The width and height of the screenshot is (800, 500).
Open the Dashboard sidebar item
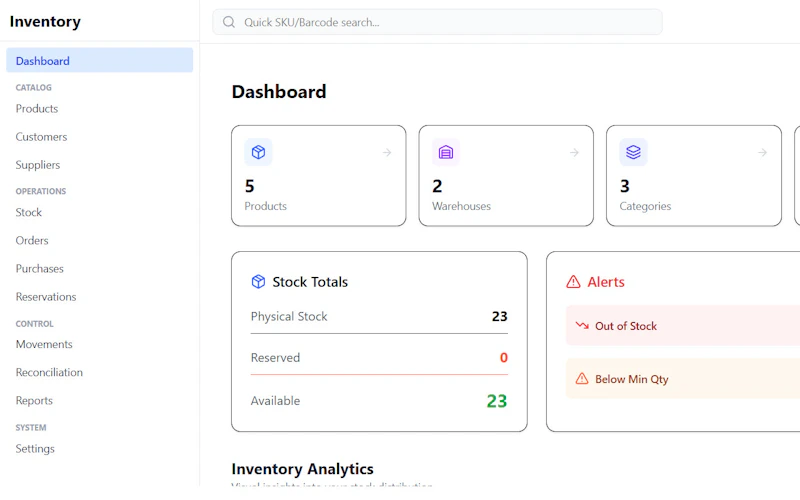click(x=99, y=60)
